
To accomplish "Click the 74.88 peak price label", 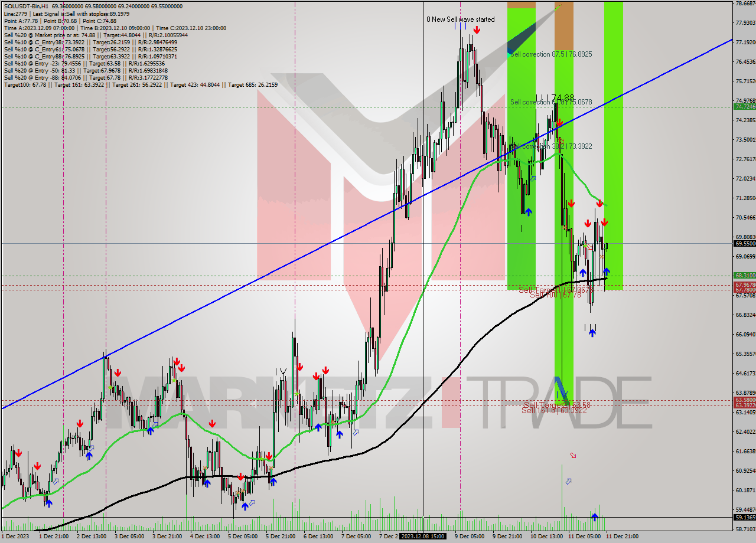I will coord(563,97).
